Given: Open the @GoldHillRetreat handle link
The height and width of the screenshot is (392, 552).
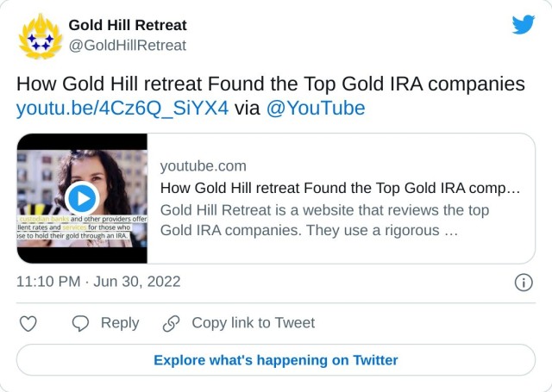Looking at the screenshot, I should point(128,45).
